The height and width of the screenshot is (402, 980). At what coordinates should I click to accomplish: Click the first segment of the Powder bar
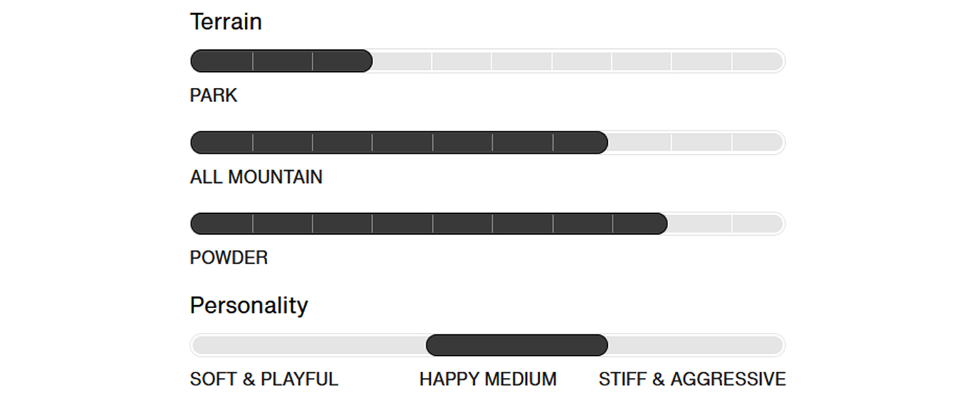click(x=222, y=224)
